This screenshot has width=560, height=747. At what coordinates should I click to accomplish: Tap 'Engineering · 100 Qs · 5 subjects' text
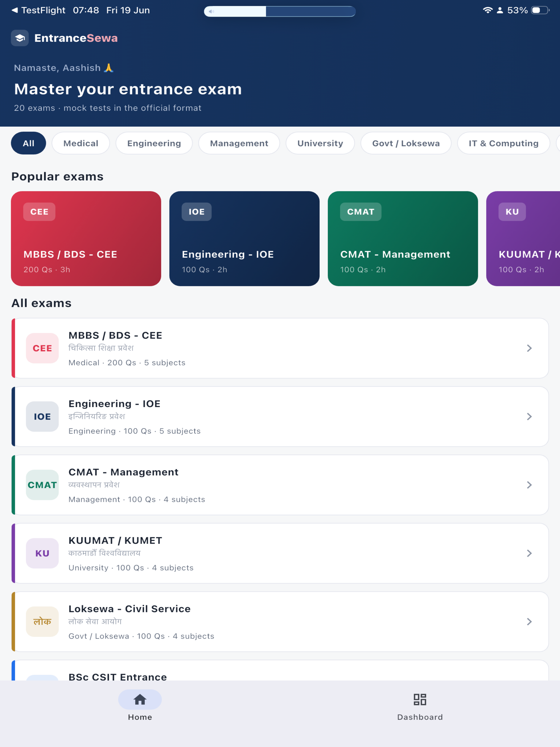(x=134, y=431)
